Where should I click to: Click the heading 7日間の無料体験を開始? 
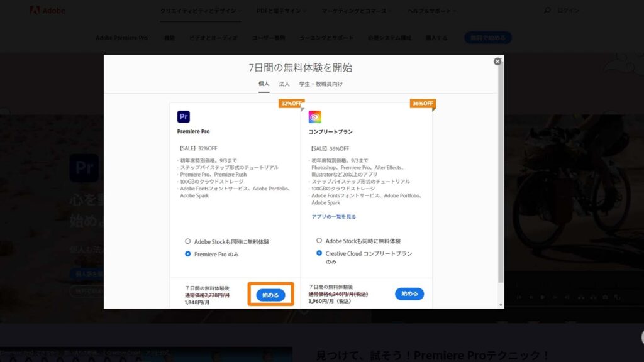[x=300, y=67]
